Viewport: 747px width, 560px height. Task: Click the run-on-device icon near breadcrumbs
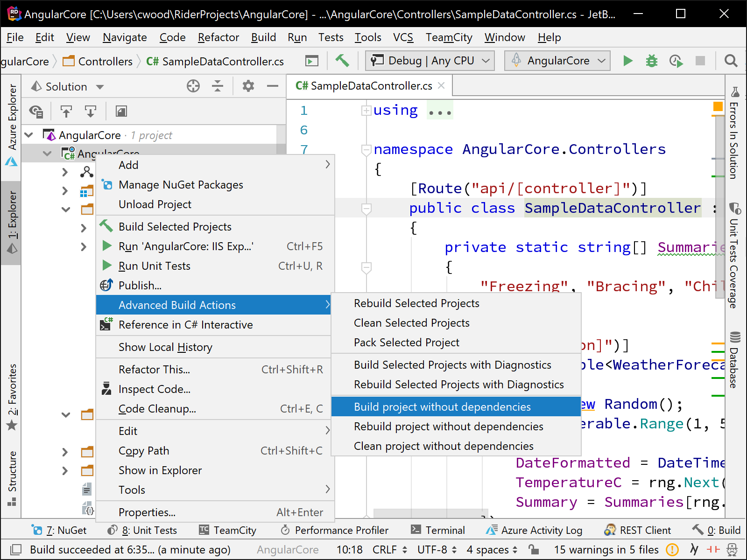pos(311,61)
